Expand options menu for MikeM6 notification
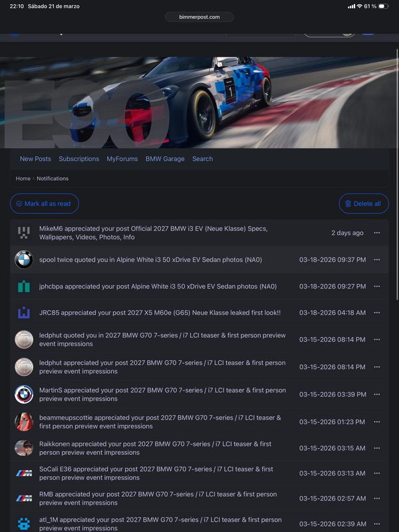The height and width of the screenshot is (532, 399). tap(376, 233)
